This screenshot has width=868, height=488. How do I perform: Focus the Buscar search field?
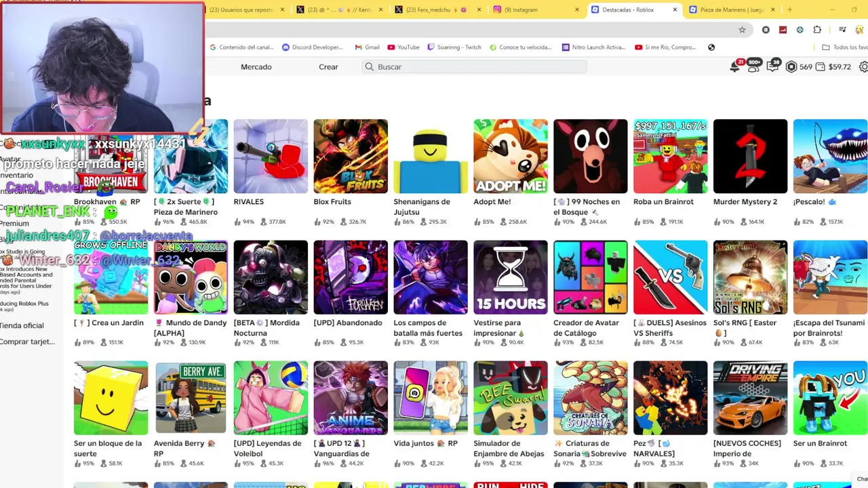point(474,66)
